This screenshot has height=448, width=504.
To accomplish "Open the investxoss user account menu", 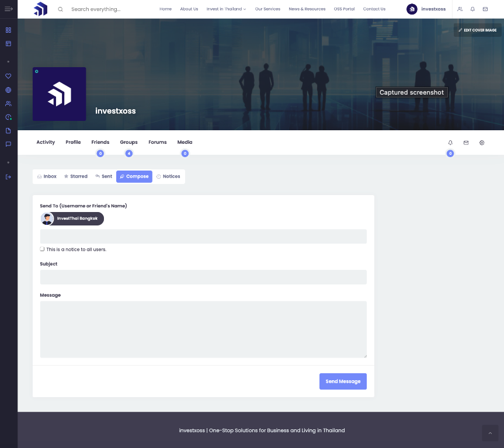I will point(426,9).
